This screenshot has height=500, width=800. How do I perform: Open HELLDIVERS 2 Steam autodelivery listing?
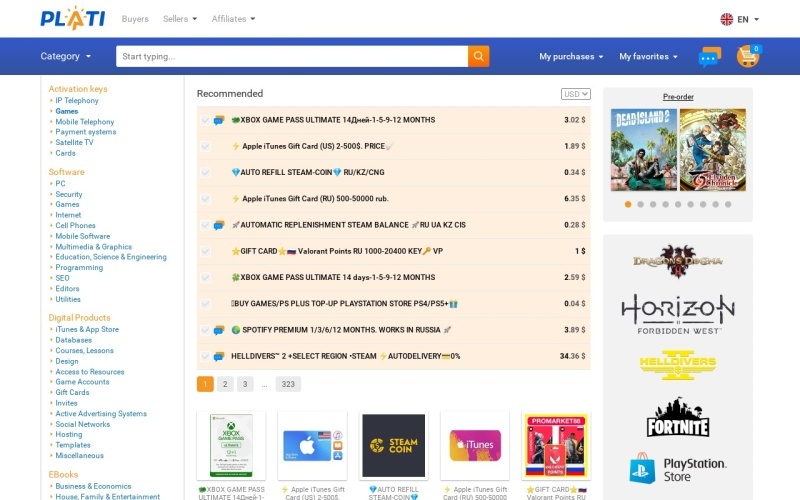pyautogui.click(x=345, y=356)
